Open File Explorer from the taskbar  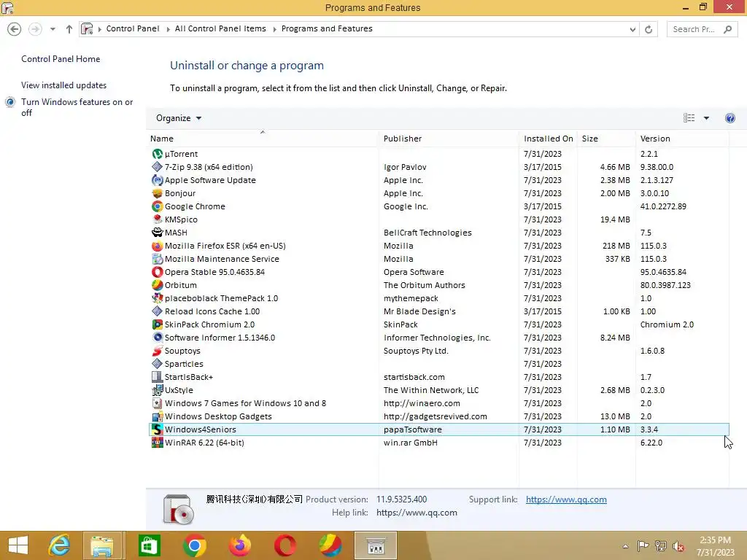coord(104,545)
